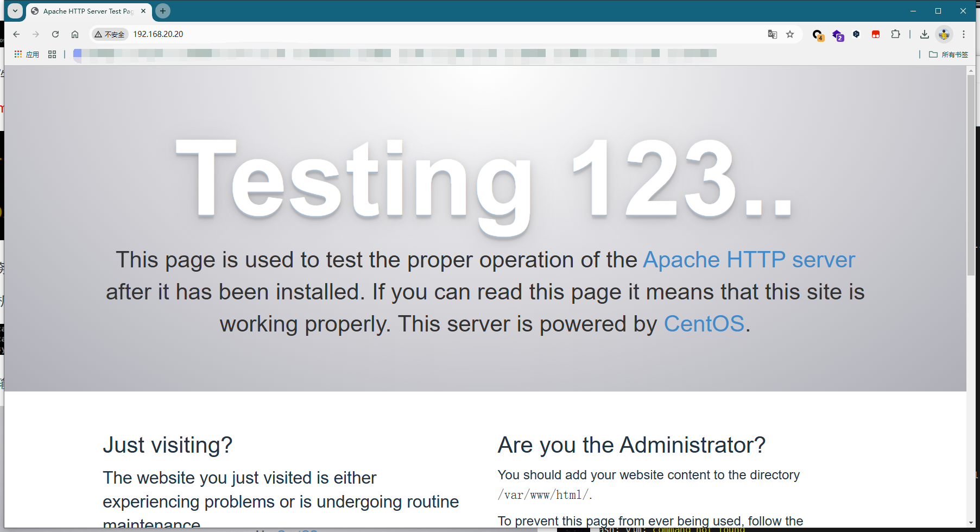Open the extension with purple 2 badge

(x=838, y=35)
